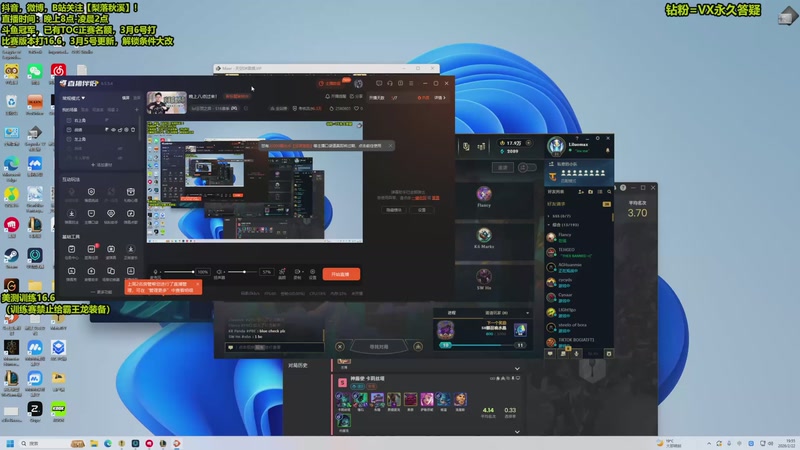This screenshot has width=800, height=450.
Task: Open the second tool in the interactive tools grid
Action: click(x=91, y=194)
